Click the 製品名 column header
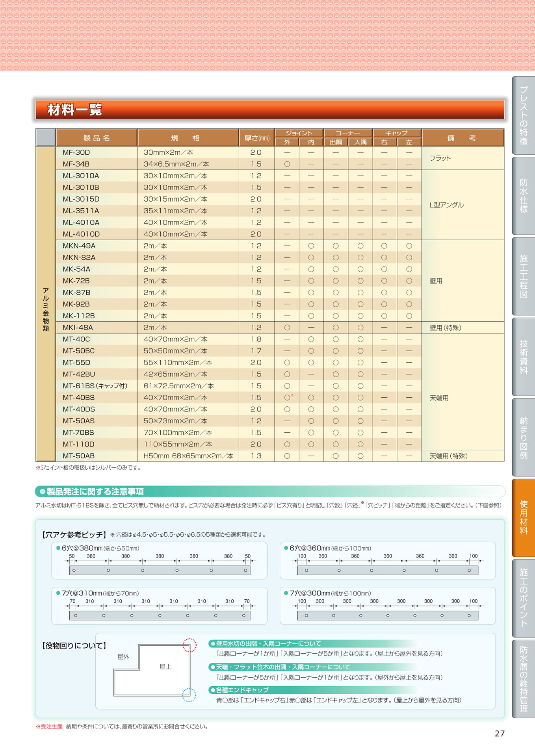Screen dimensions: 535x756 [97, 138]
